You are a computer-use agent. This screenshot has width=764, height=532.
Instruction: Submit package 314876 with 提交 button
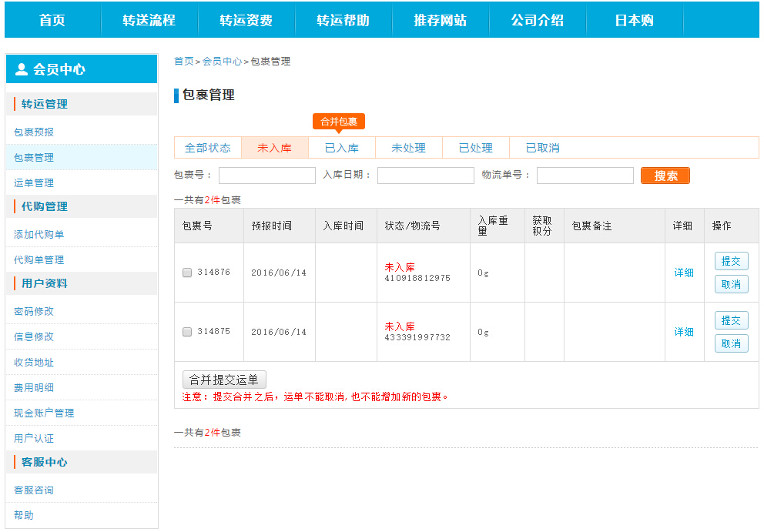click(731, 261)
